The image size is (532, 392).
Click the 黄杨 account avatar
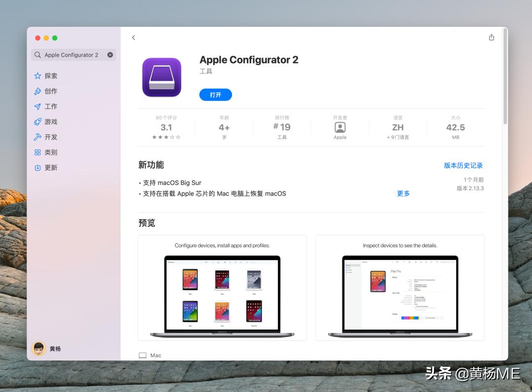[x=38, y=349]
